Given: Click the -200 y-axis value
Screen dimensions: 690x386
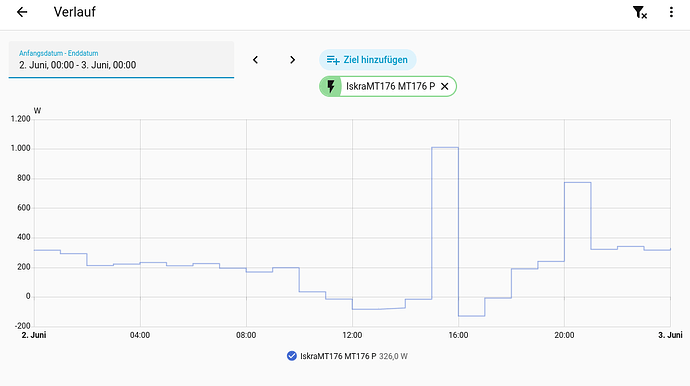Looking at the screenshot, I should [22, 326].
